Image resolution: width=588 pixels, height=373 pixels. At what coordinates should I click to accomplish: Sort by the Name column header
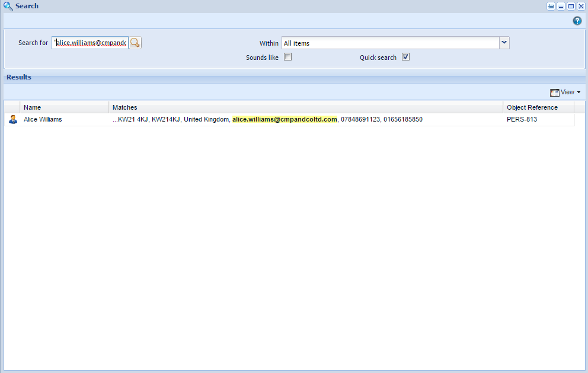(64, 107)
